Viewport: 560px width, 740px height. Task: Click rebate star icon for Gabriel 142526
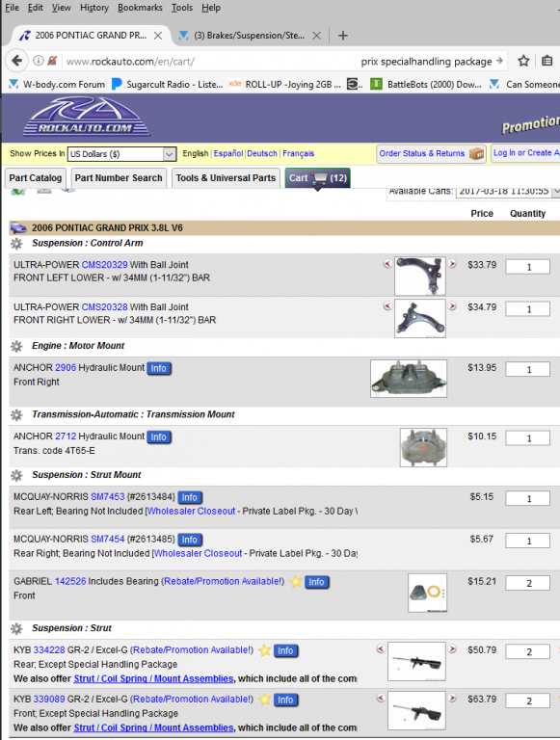(x=296, y=581)
